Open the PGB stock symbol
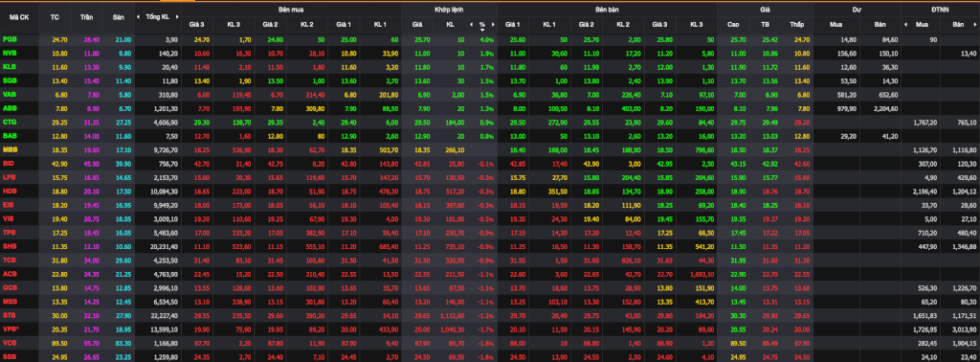Viewport: 980px width, 362px height. point(10,39)
